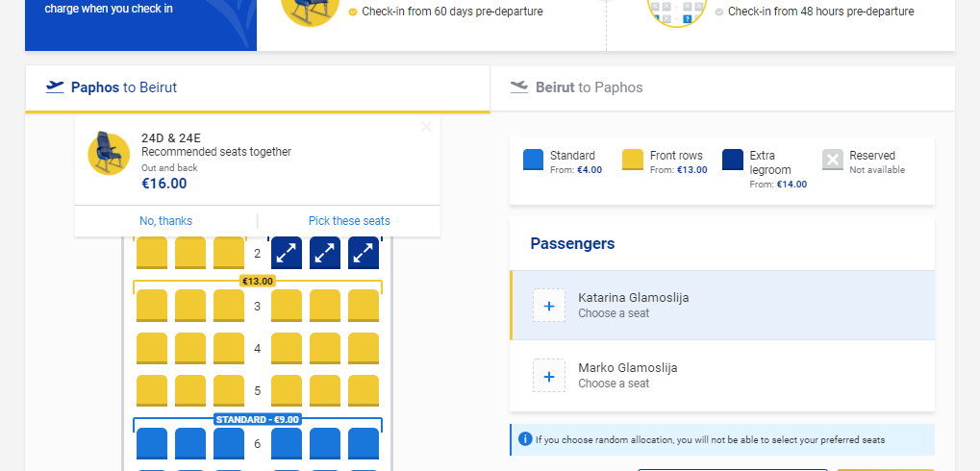
Task: Select the last yellow seat in row 5
Action: coord(364,390)
